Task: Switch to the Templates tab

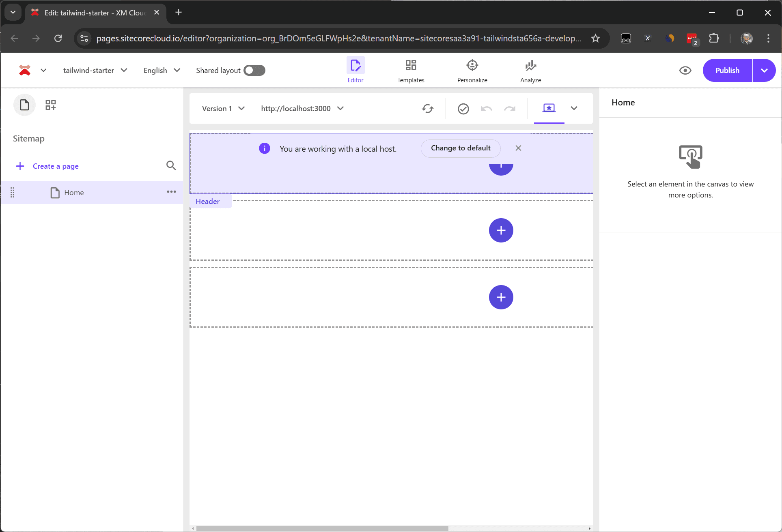Action: click(411, 71)
